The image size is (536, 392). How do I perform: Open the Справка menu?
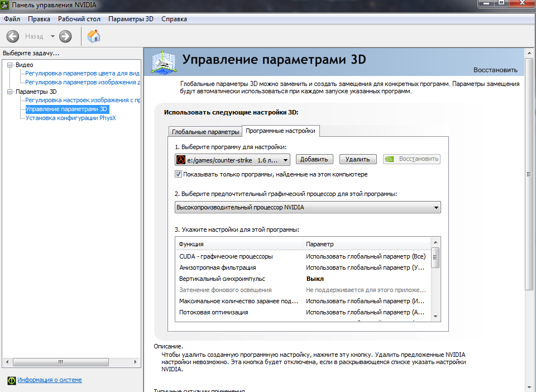[x=174, y=19]
